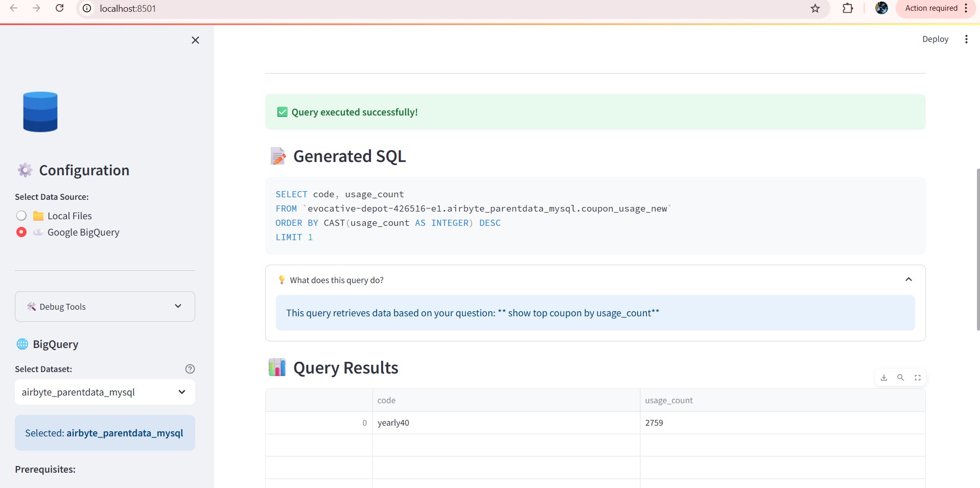Go back using the browser back arrow

(14, 8)
